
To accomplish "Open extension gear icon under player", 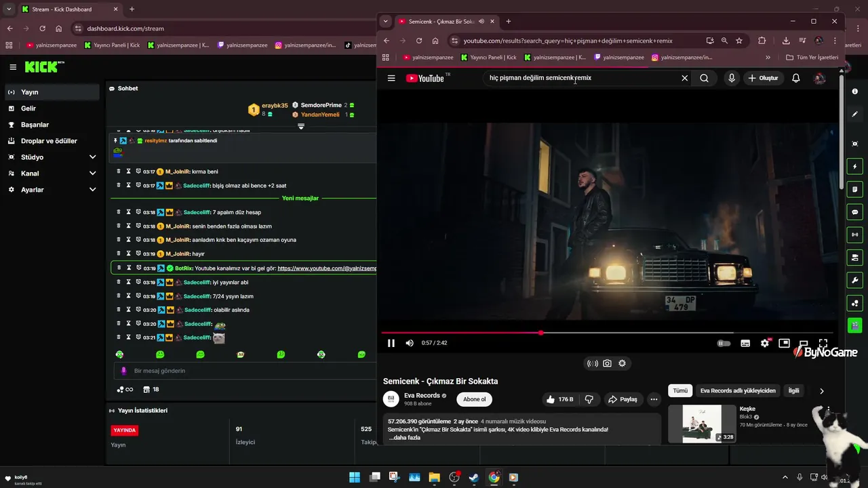I will (622, 363).
